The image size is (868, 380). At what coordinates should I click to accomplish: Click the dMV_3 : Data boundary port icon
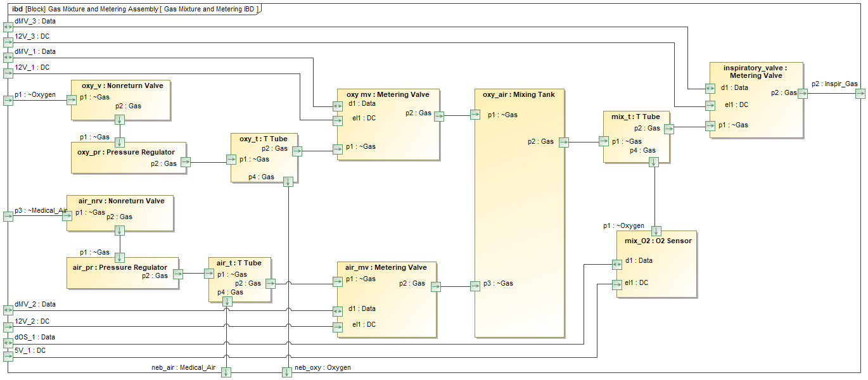coord(7,26)
